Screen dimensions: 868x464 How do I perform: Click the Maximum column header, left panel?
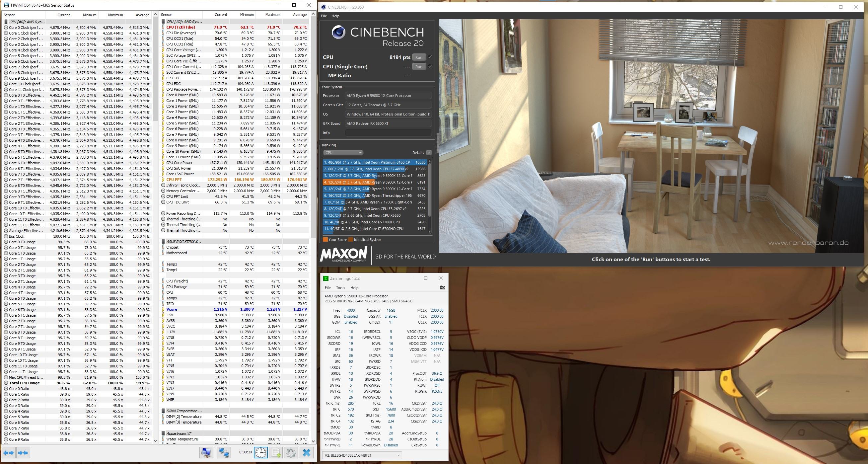coord(111,15)
